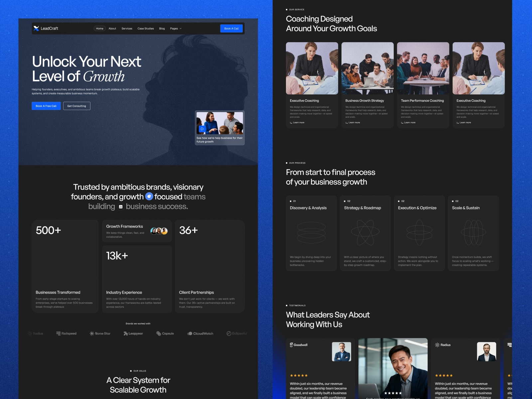Open Case Studies from the navbar
532x399 pixels.
click(146, 29)
